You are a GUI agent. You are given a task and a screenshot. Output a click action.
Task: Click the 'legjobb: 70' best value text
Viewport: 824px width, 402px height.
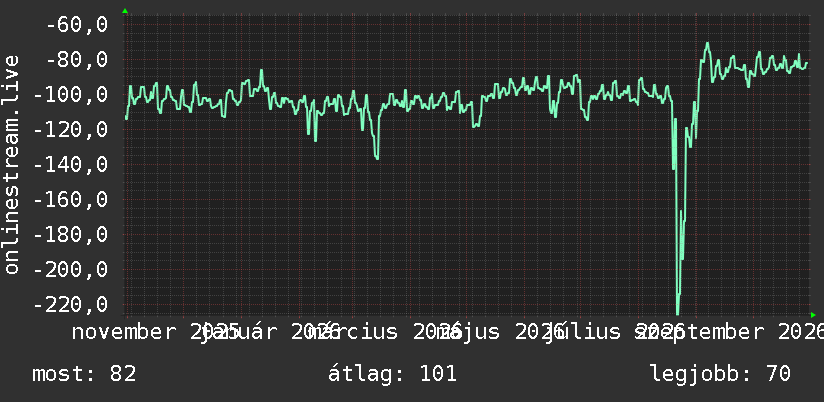720,374
